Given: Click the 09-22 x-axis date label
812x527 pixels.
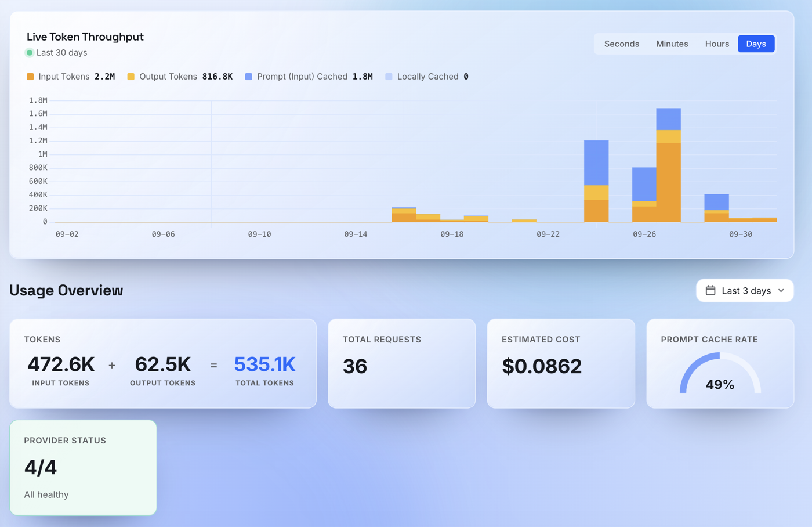Looking at the screenshot, I should (x=548, y=234).
